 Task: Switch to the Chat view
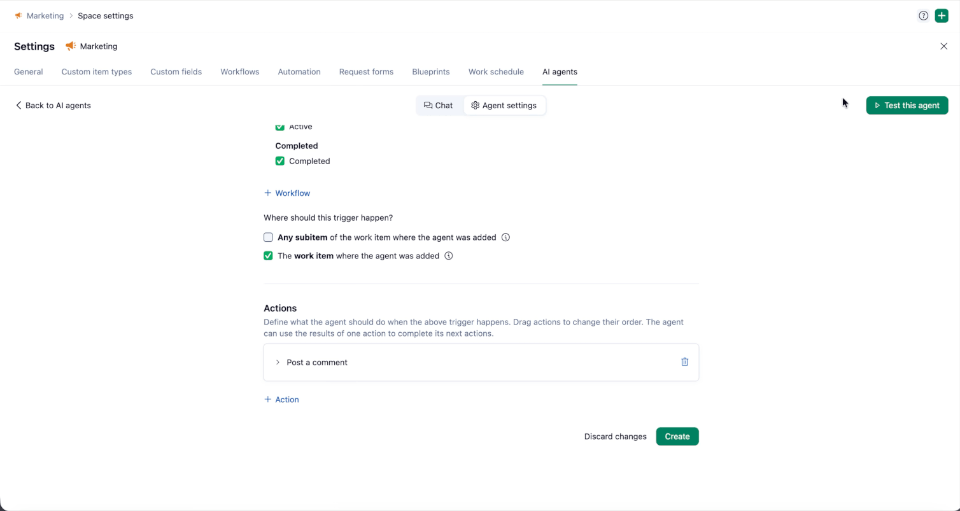439,105
